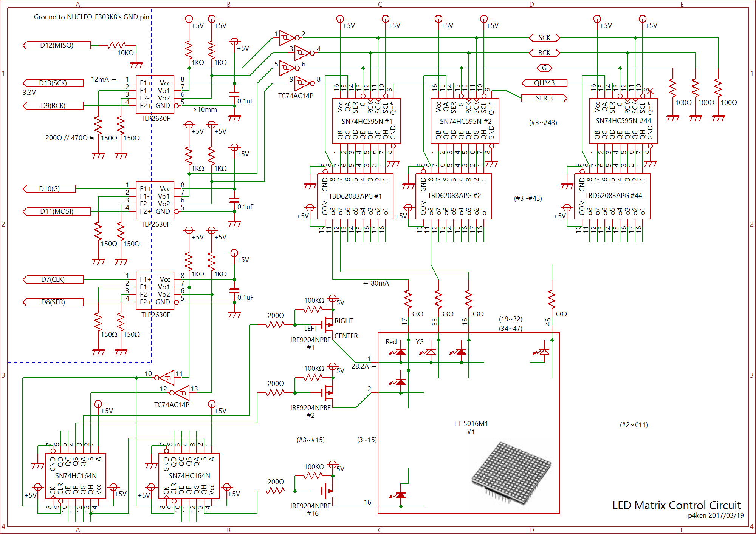The width and height of the screenshot is (756, 534).
Task: Click the Ground to NUCLEO-F303K8's GND pin note
Action: pos(91,17)
